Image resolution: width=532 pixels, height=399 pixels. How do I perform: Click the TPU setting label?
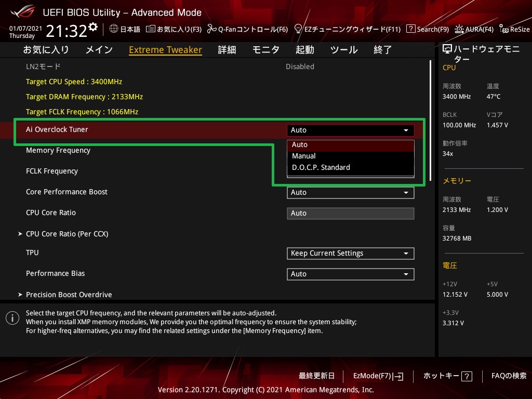(32, 252)
